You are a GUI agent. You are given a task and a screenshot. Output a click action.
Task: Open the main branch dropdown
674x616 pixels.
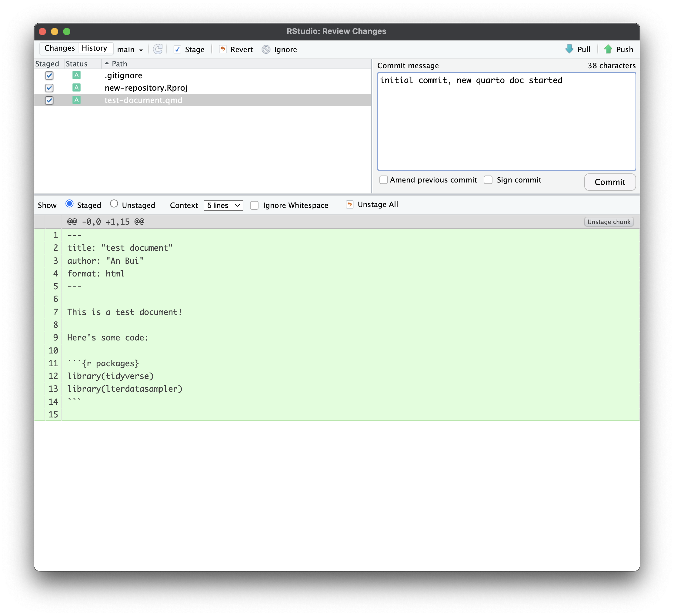(x=130, y=50)
